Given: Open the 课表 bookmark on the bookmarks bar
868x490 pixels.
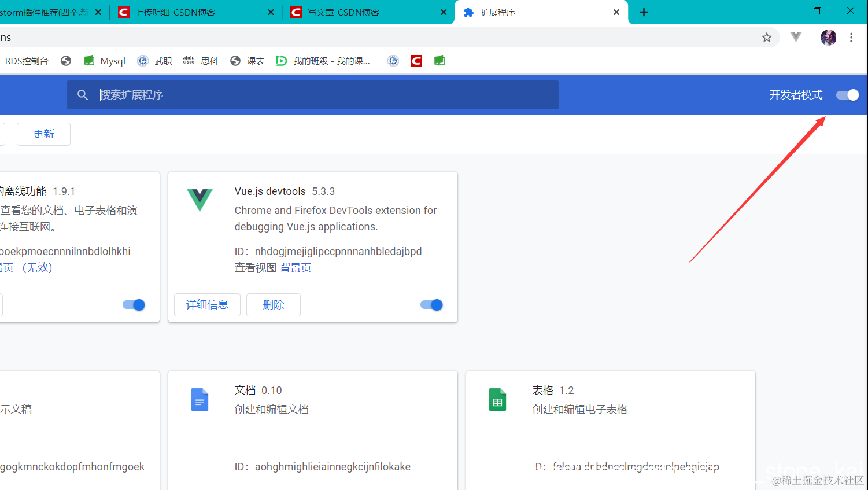Looking at the screenshot, I should coord(247,60).
